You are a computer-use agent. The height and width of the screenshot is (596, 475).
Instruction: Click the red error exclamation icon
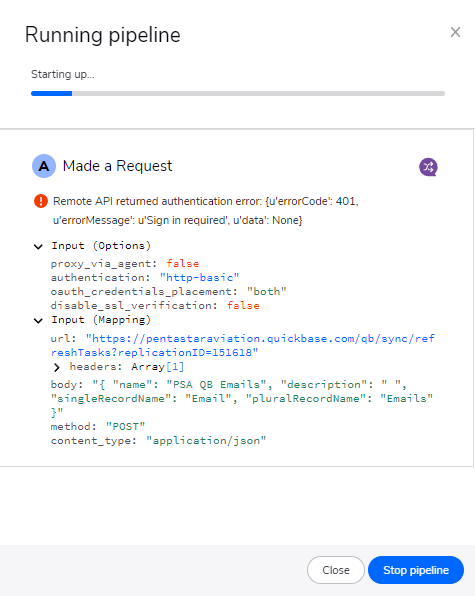pyautogui.click(x=41, y=201)
